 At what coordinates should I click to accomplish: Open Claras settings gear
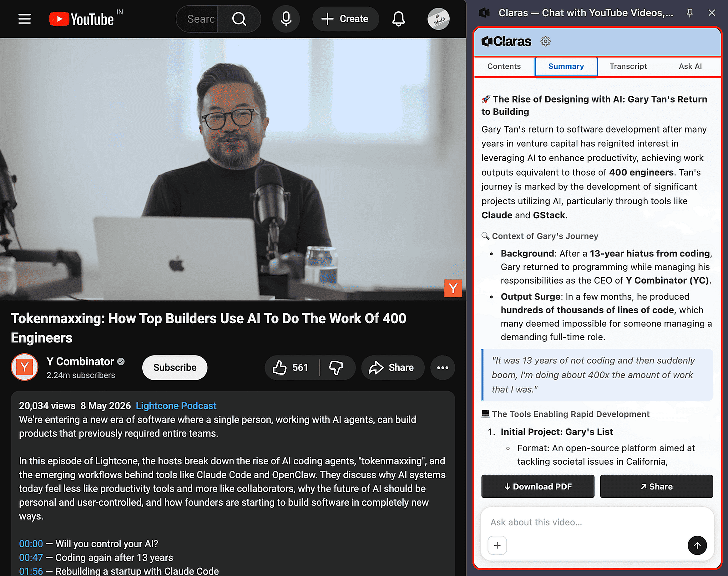546,41
